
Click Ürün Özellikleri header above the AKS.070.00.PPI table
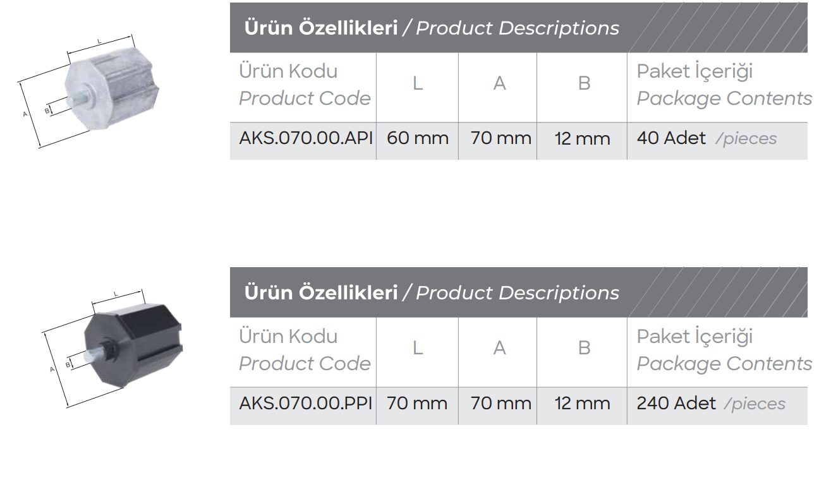coord(321,292)
